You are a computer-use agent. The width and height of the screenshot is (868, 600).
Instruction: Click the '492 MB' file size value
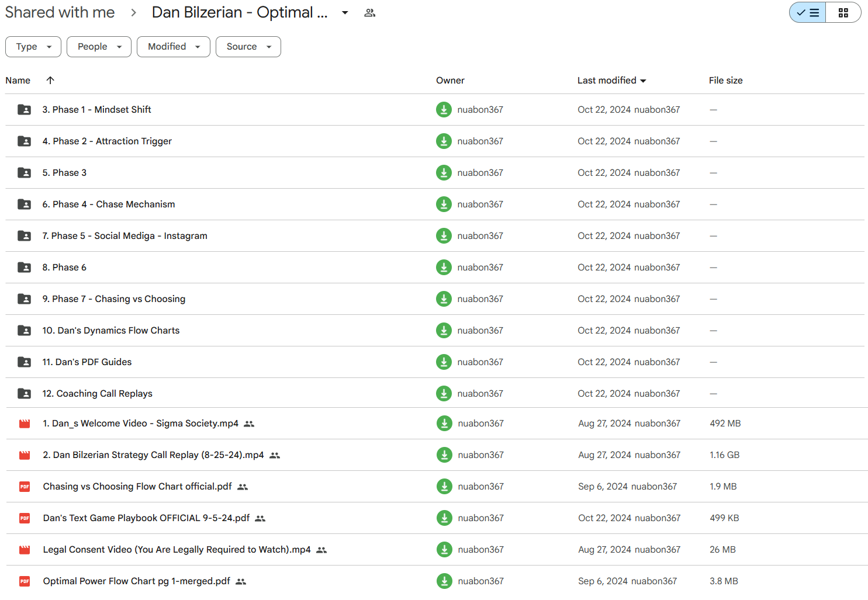pyautogui.click(x=725, y=424)
